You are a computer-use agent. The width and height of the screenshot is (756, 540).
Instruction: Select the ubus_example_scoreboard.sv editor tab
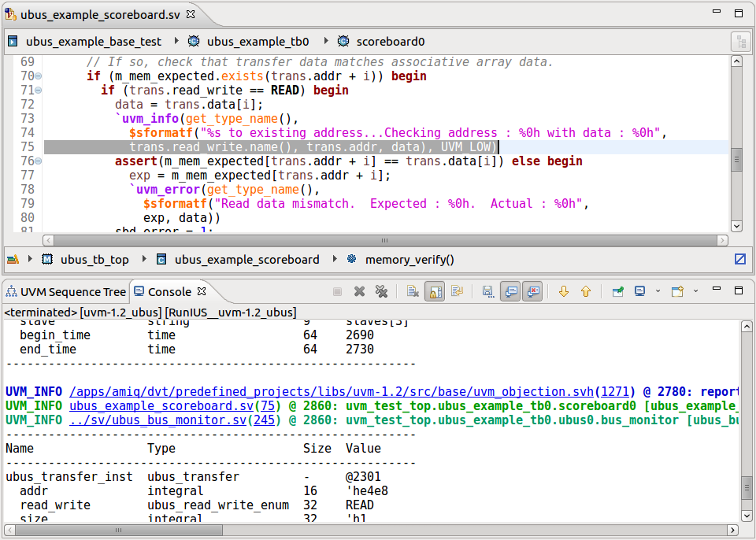(x=100, y=14)
